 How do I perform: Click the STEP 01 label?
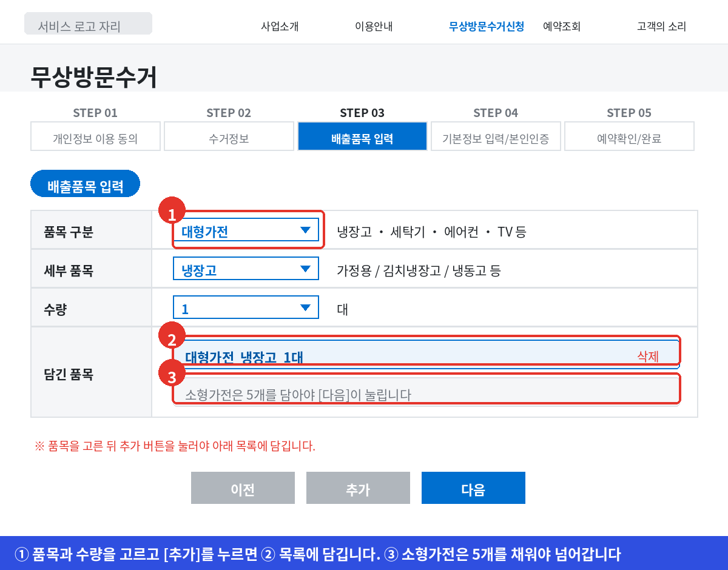pos(95,113)
